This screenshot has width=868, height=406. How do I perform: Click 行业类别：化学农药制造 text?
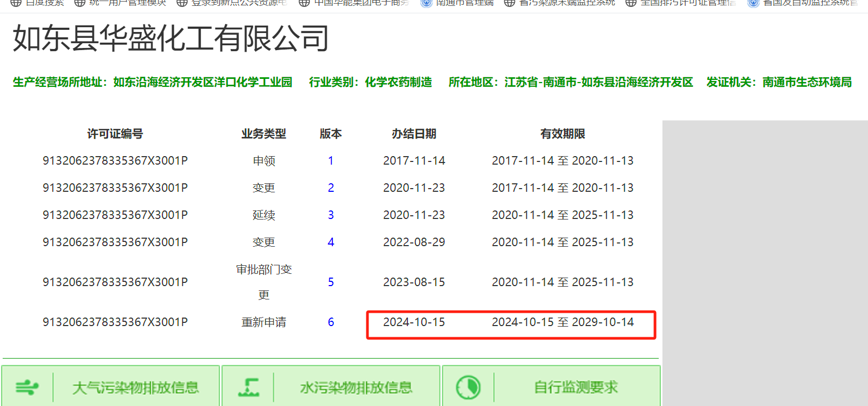click(x=371, y=82)
